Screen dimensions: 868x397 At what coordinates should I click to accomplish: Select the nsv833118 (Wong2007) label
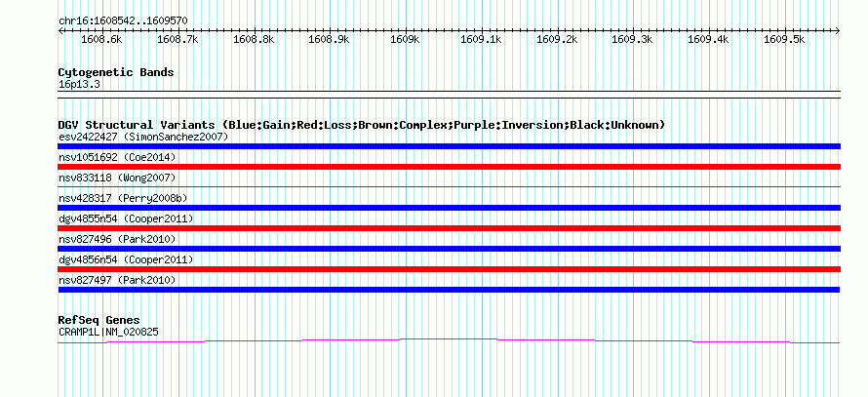tap(117, 178)
